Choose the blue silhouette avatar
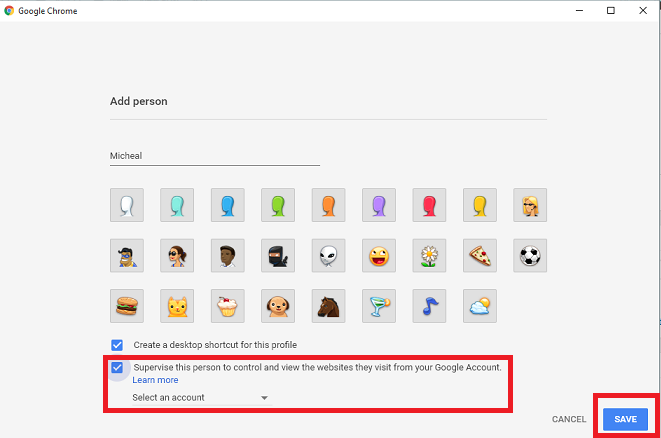Viewport: 661px width, 438px height. [x=228, y=205]
